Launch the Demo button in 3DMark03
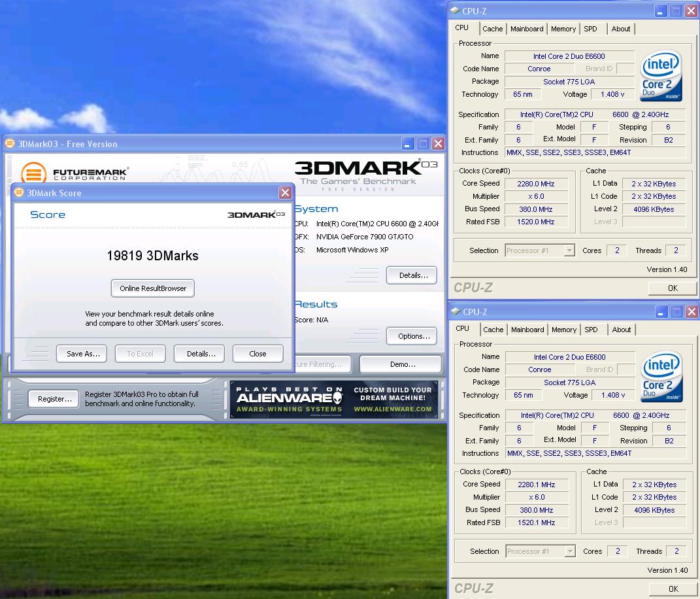Image resolution: width=700 pixels, height=599 pixels. (x=401, y=364)
